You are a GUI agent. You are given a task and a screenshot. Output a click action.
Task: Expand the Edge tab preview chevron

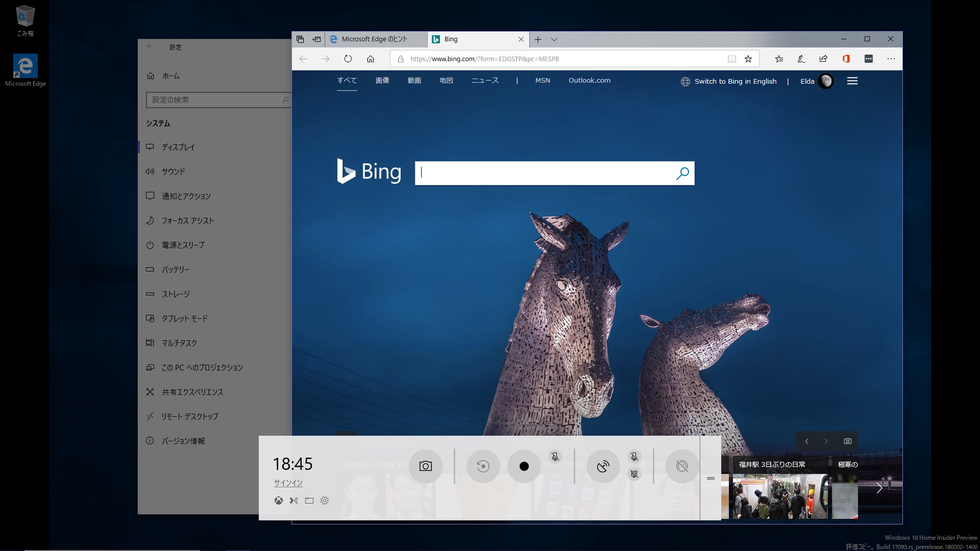click(554, 39)
